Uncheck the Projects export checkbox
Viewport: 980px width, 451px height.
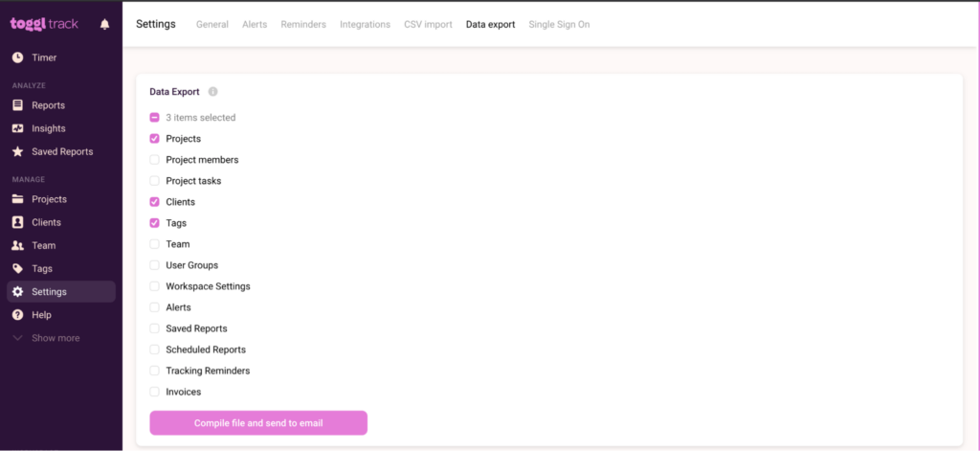coord(155,139)
